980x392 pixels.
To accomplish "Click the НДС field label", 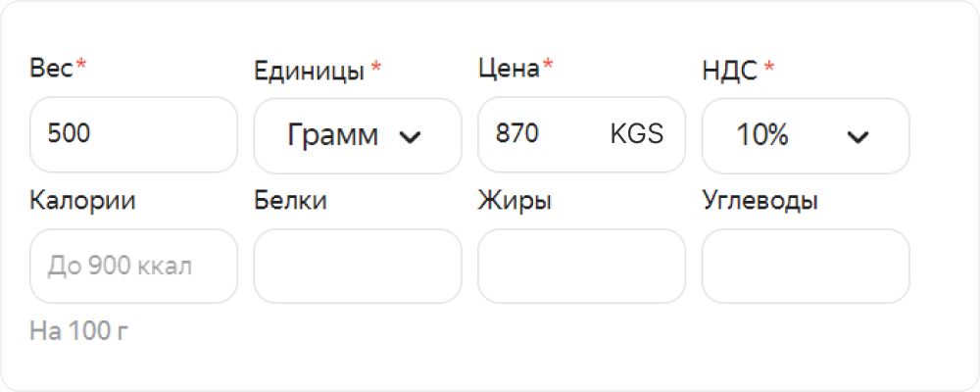I will point(729,71).
